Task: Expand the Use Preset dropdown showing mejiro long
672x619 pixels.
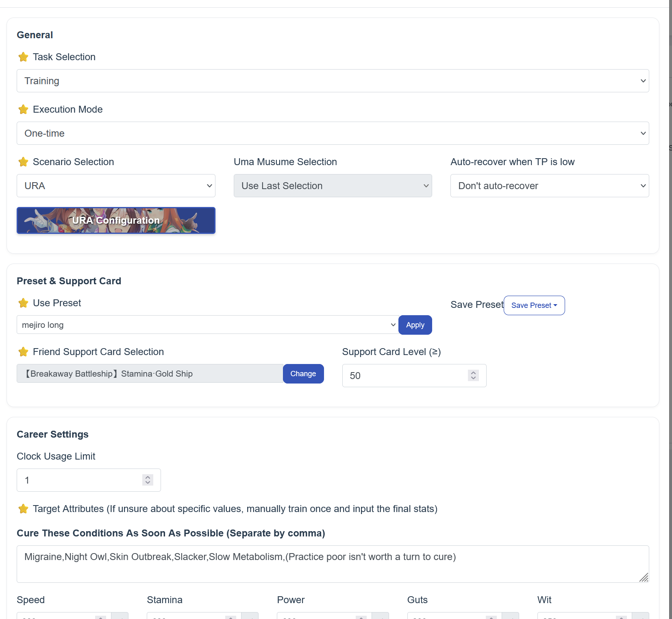Action: click(207, 325)
